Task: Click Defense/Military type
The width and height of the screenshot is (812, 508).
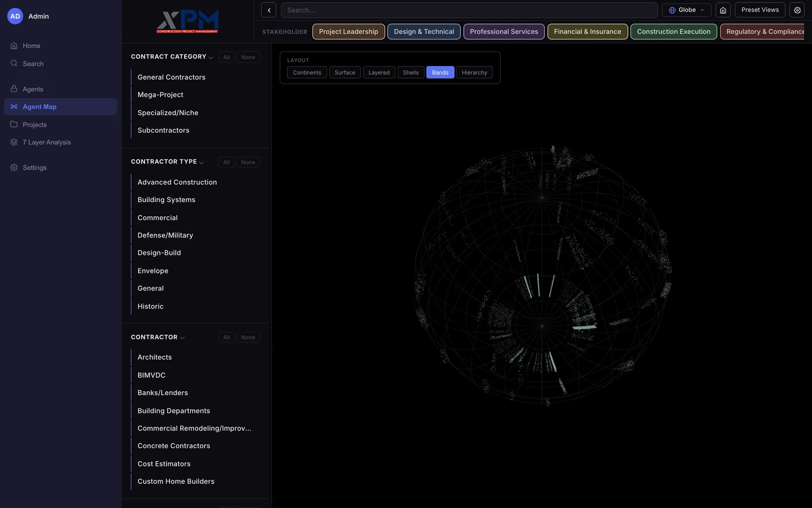Action: point(195,235)
